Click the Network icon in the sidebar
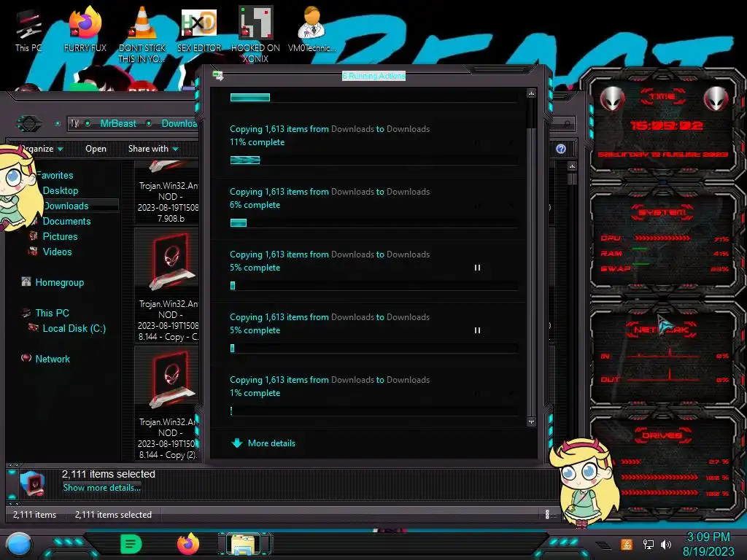747x560 pixels. tap(26, 358)
